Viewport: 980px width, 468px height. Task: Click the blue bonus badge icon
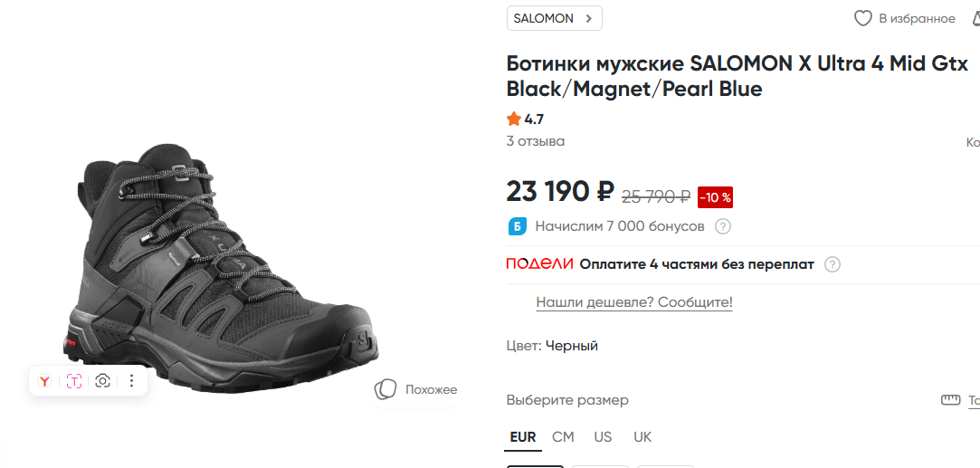click(517, 226)
